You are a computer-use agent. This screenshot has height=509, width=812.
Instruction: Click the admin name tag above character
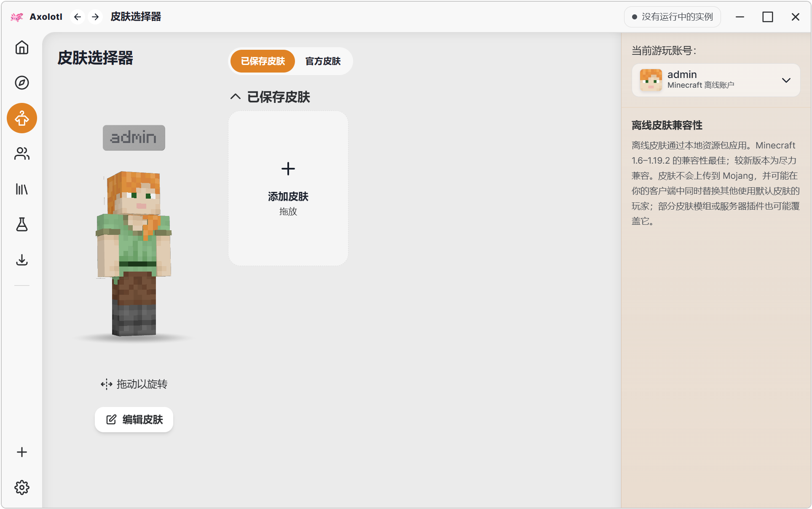134,137
